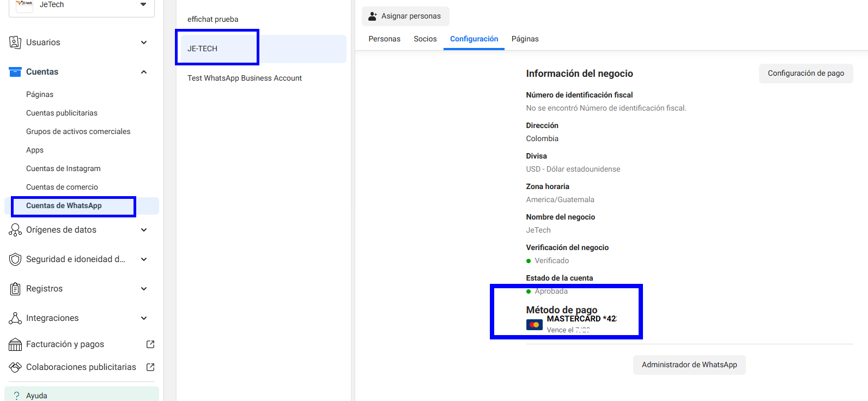Click the Cuentas accounts icon
Viewport: 868px width, 401px height.
coord(15,72)
